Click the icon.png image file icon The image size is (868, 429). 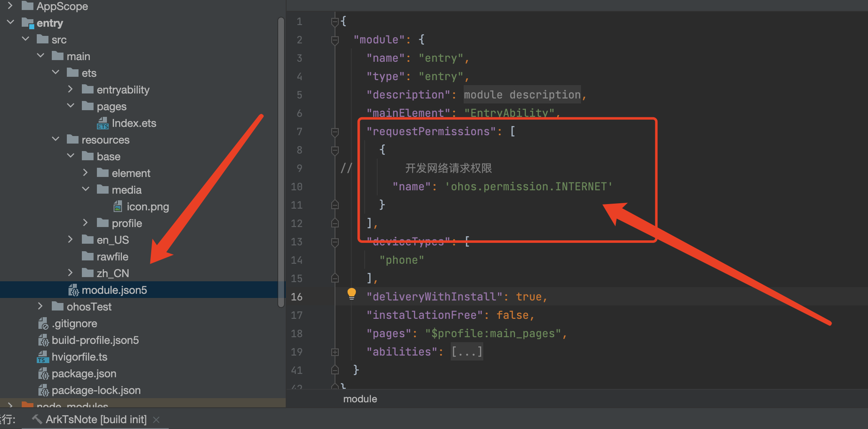(x=118, y=207)
